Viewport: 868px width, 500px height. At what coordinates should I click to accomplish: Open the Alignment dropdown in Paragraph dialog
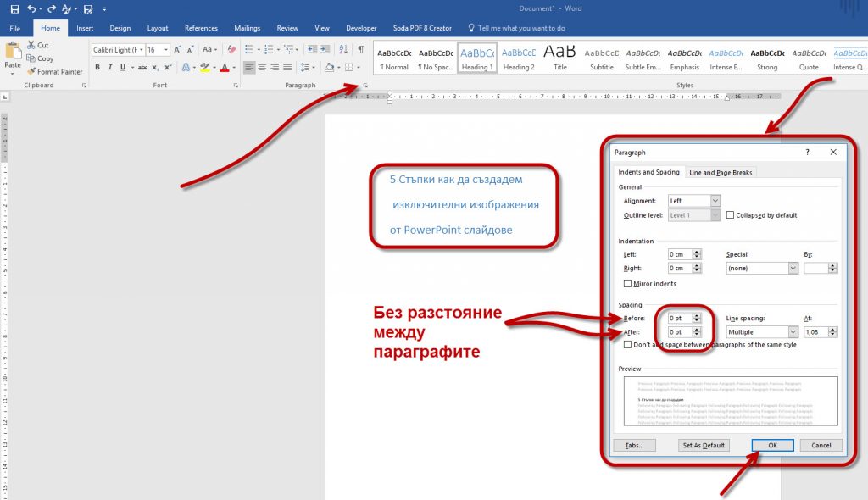click(x=715, y=201)
